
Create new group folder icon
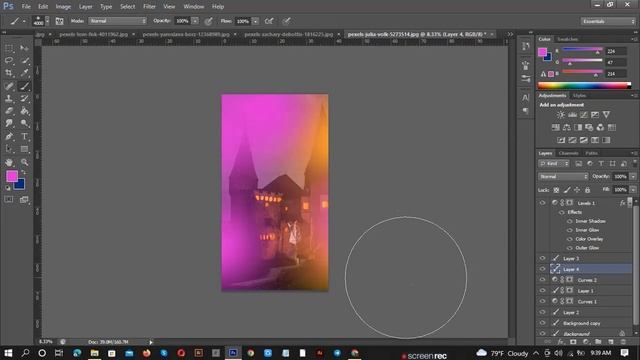[x=598, y=342]
